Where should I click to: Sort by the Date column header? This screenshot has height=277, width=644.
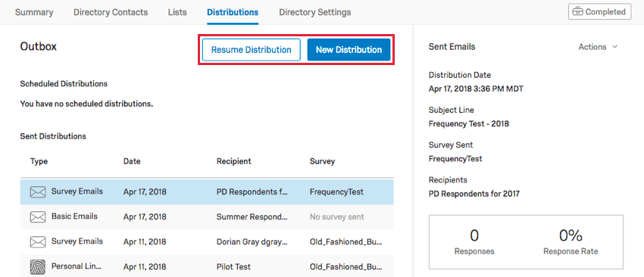[x=132, y=161]
